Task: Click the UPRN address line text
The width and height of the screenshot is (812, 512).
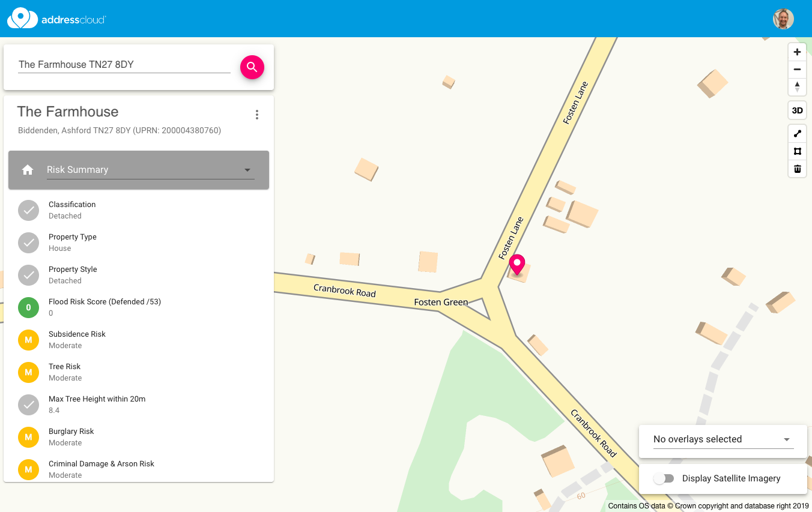Action: 120,130
